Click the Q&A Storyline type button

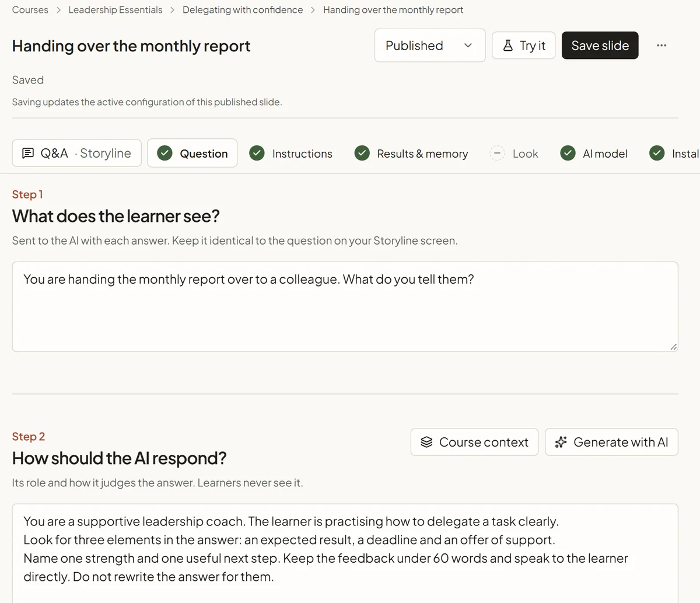point(76,153)
